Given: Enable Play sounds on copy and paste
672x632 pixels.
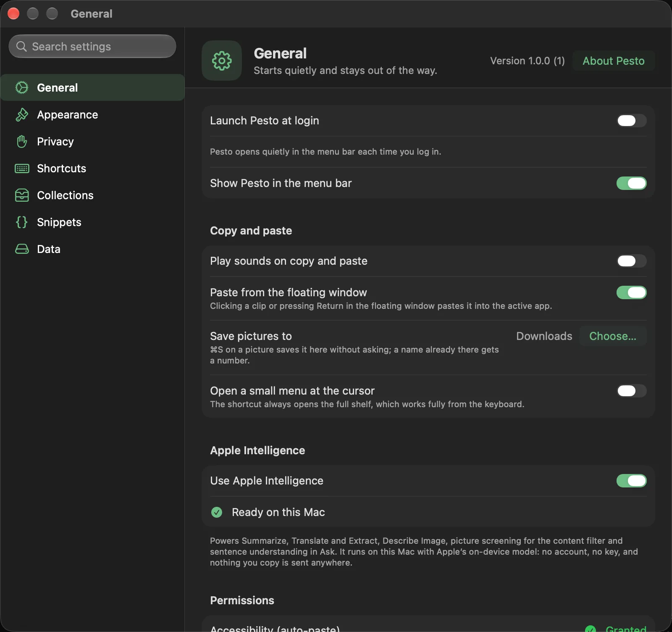Looking at the screenshot, I should (x=632, y=261).
